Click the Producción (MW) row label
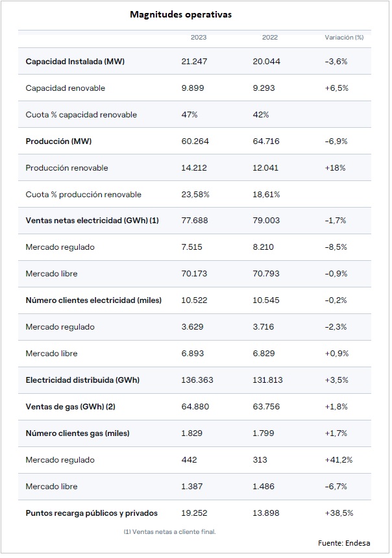 (58, 141)
